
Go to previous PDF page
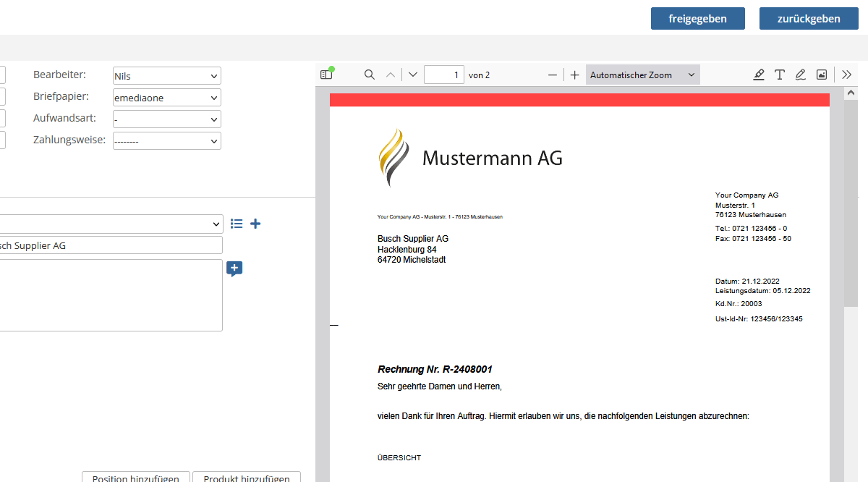(x=391, y=75)
